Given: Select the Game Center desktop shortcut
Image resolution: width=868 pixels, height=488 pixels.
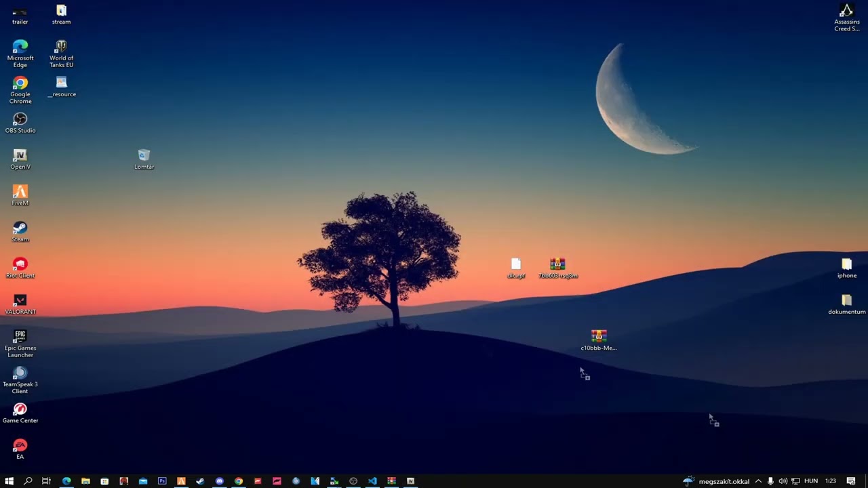Looking at the screenshot, I should 20,413.
